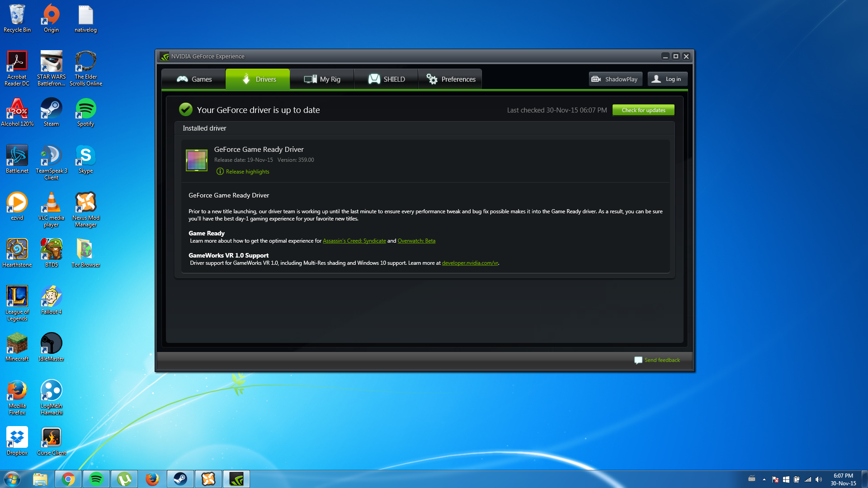Viewport: 868px width, 488px height.
Task: Click the Log in button
Action: pos(667,79)
